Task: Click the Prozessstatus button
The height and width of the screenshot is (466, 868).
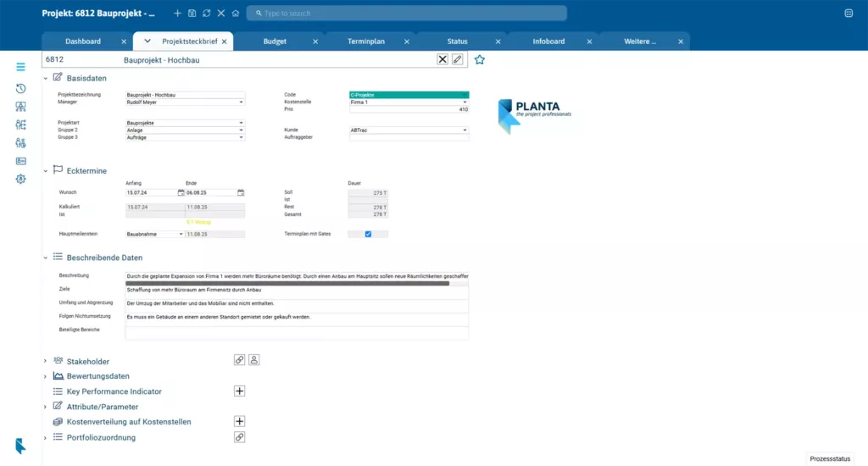Action: pos(830,459)
